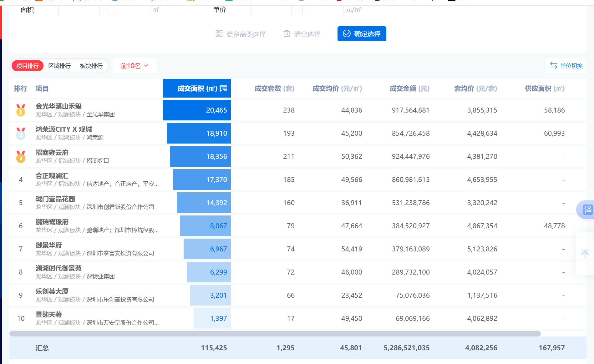The width and height of the screenshot is (594, 364).
Task: Click the blue 20,465 area bar
Action: [197, 110]
